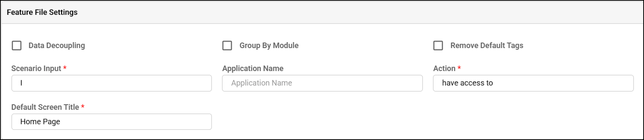
Task: Click the Action field label
Action: tap(444, 68)
